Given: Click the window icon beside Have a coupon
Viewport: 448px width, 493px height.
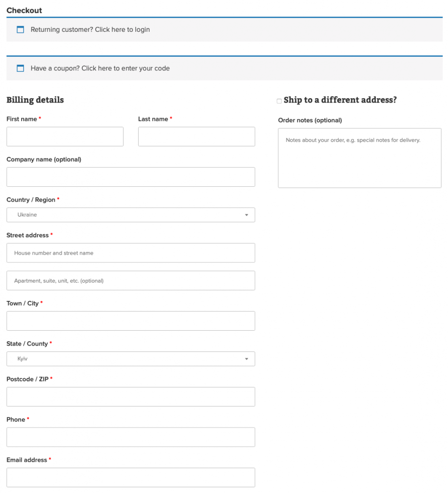Looking at the screenshot, I should point(20,68).
